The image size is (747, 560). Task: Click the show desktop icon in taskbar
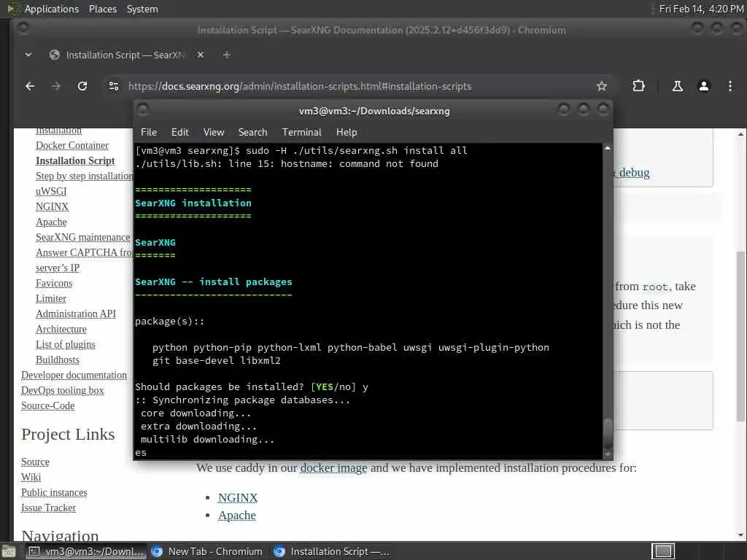[9, 551]
